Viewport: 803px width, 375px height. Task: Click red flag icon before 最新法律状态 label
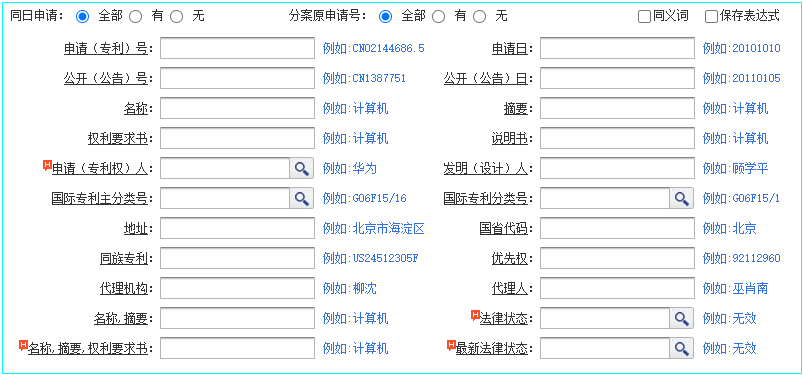451,345
